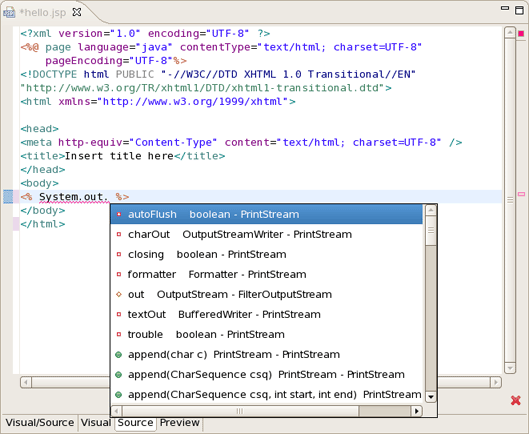Switch to the Visual tab
Image resolution: width=529 pixels, height=434 pixels.
click(96, 423)
